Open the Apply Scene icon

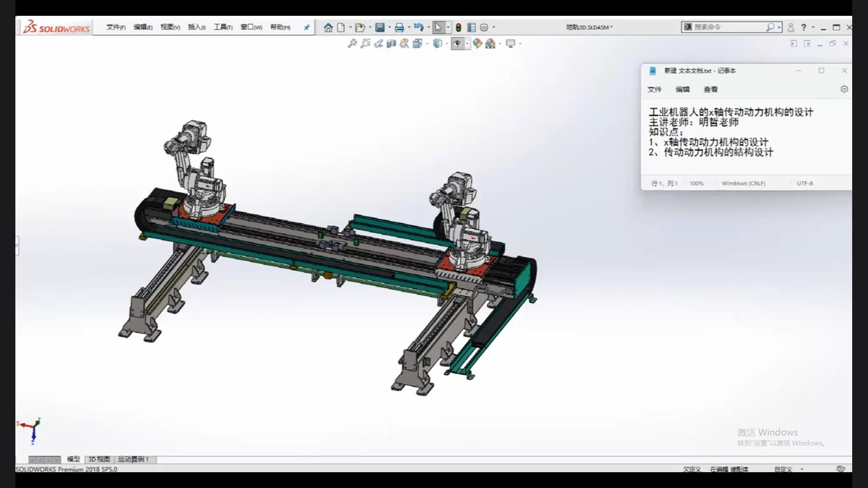tap(490, 43)
